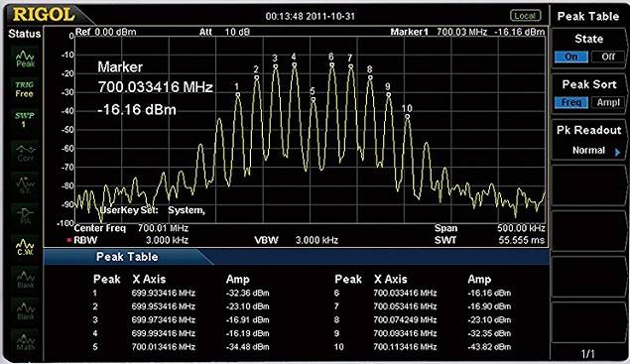Turn Peak Table State On
This screenshot has height=364, width=630.
tap(570, 57)
